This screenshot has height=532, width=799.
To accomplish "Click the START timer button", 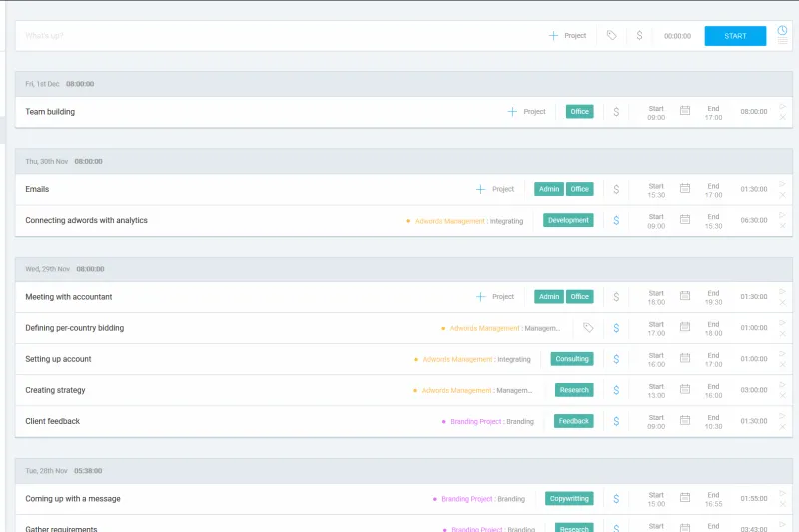I will 735,36.
